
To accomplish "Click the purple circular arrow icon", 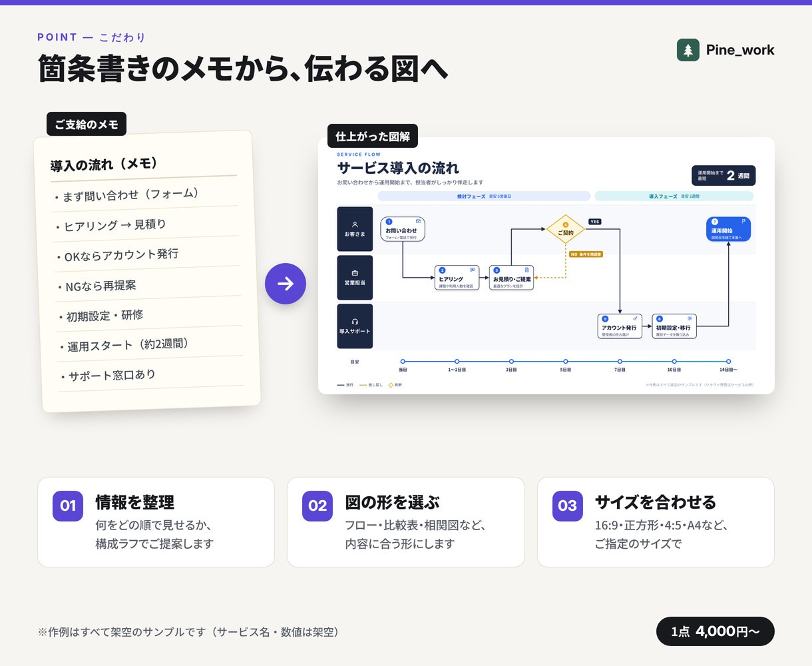I will (286, 284).
